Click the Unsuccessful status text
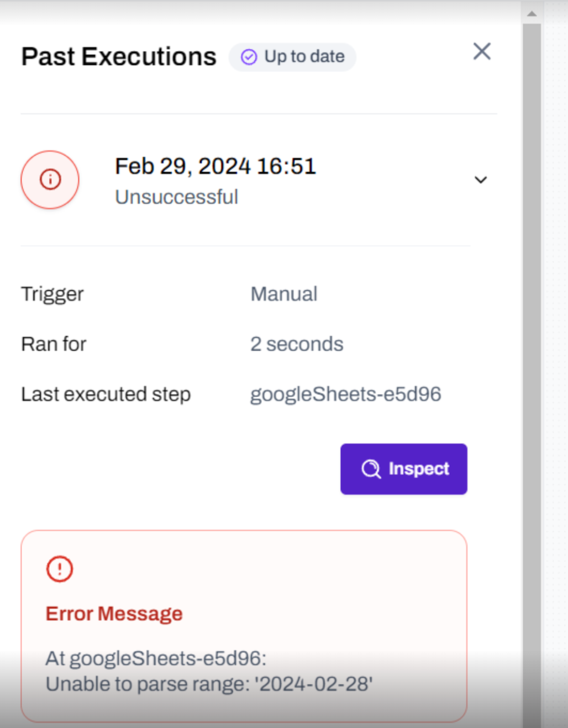 pyautogui.click(x=176, y=197)
